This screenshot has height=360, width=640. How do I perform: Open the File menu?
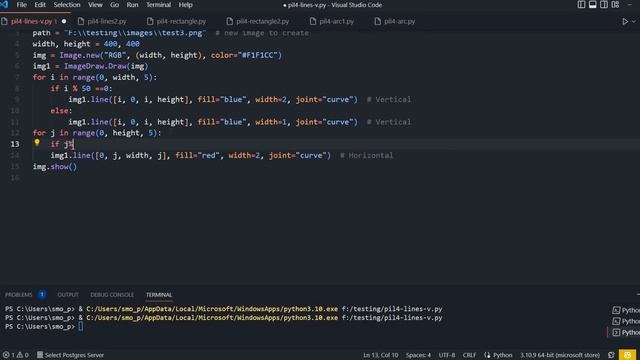pos(21,5)
